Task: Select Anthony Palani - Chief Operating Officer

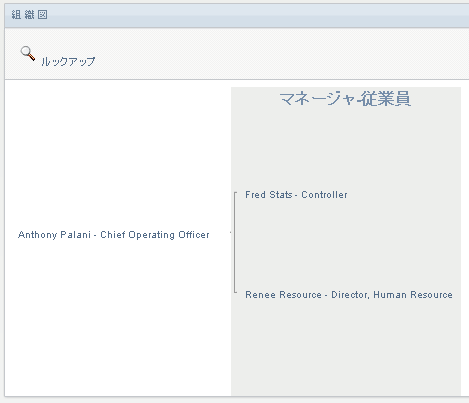Action: click(x=114, y=235)
